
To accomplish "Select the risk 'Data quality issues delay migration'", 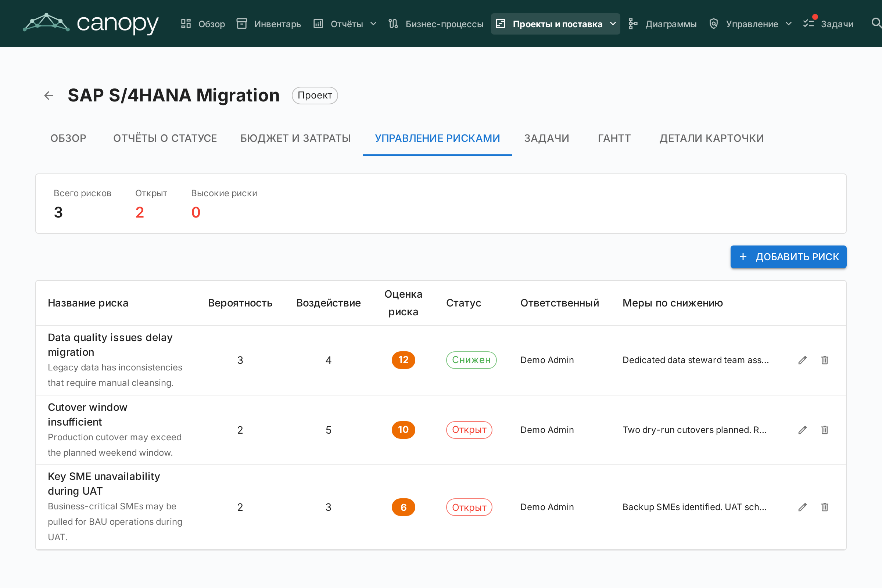I will point(110,345).
